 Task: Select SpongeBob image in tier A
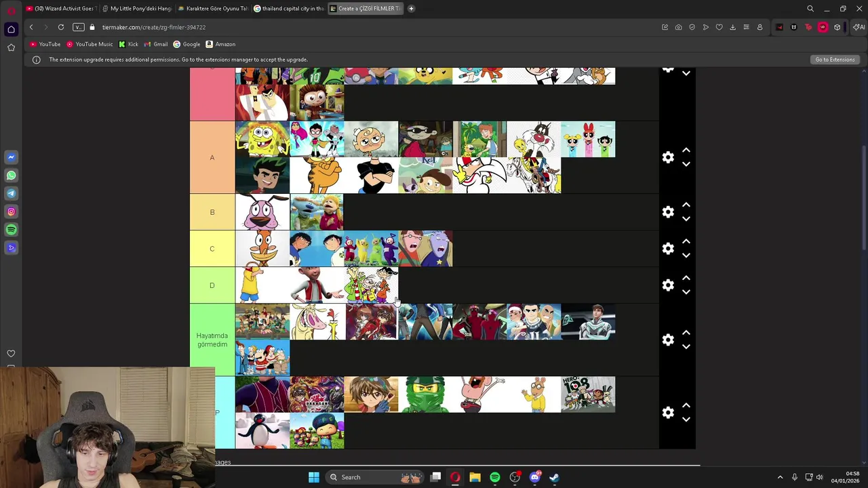262,140
